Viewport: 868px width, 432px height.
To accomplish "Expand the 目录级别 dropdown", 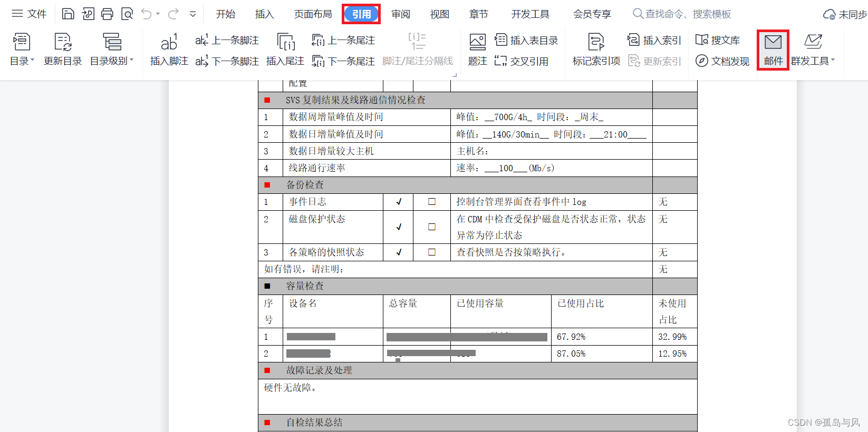I will tap(112, 50).
